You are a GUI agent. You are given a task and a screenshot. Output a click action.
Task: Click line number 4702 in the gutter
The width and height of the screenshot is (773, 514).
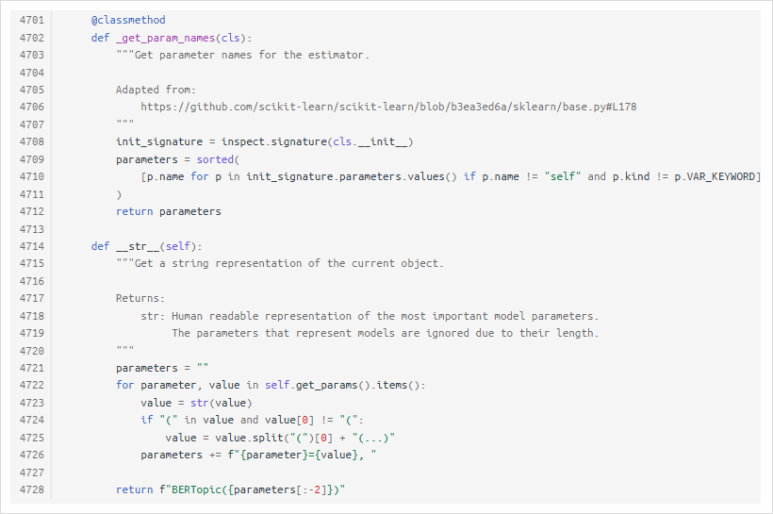click(x=32, y=38)
